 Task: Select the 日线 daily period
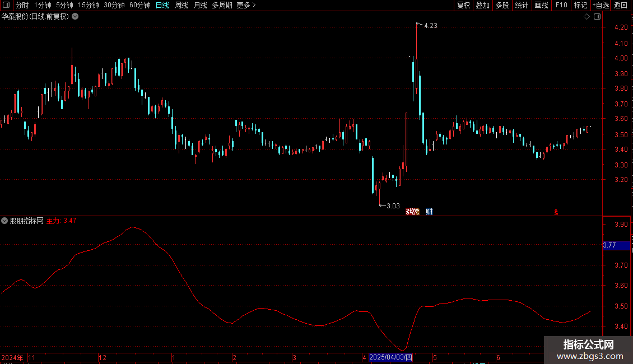pyautogui.click(x=162, y=5)
